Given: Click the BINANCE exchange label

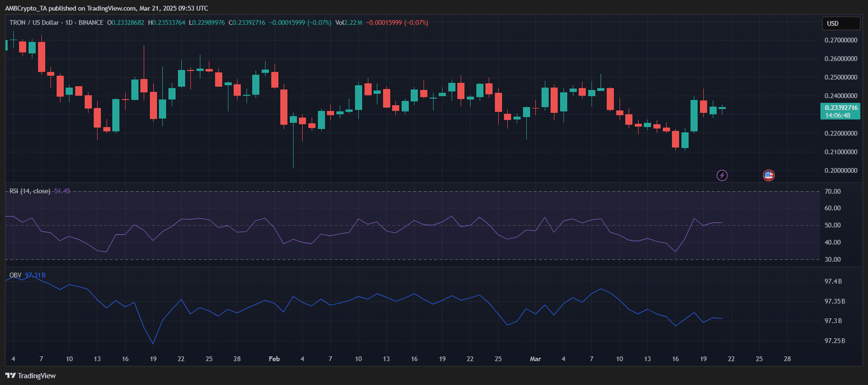Looking at the screenshot, I should [91, 23].
